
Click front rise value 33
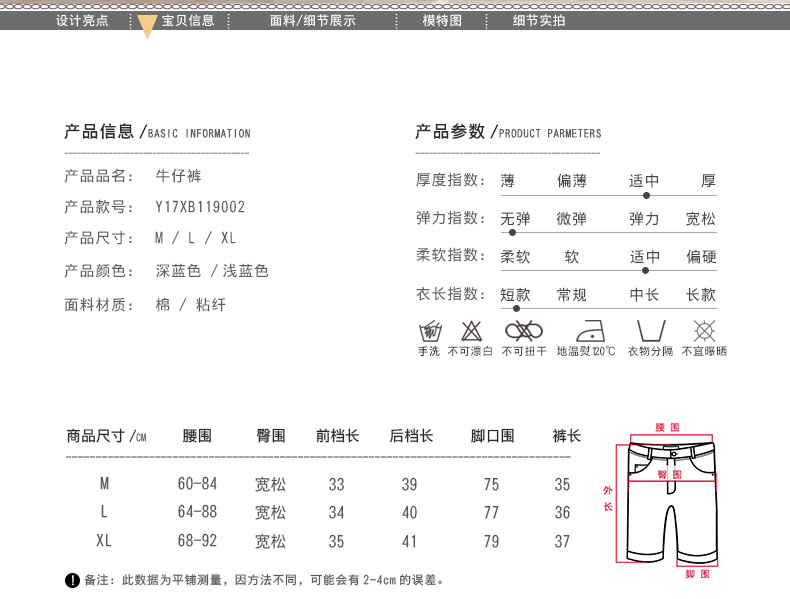(337, 485)
